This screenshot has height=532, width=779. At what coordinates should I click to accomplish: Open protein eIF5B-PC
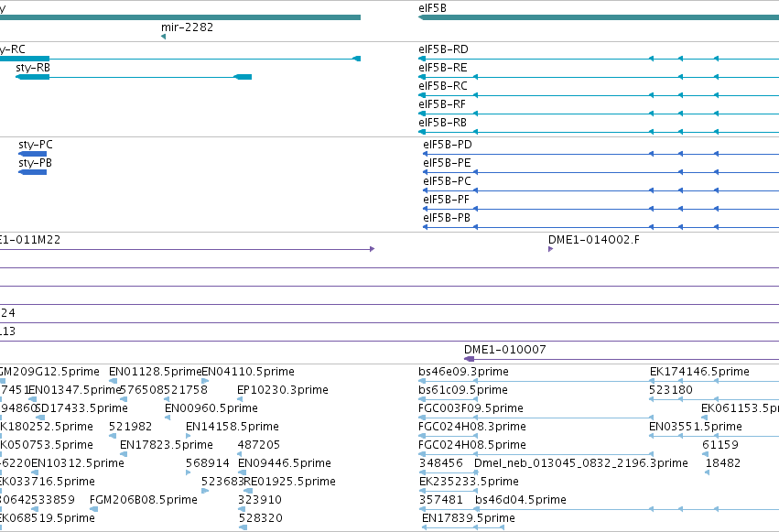coord(447,181)
